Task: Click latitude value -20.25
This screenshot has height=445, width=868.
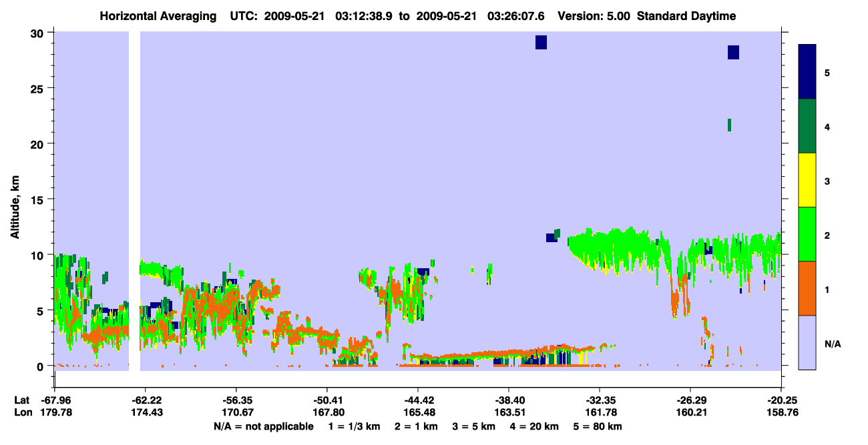Action: 781,400
